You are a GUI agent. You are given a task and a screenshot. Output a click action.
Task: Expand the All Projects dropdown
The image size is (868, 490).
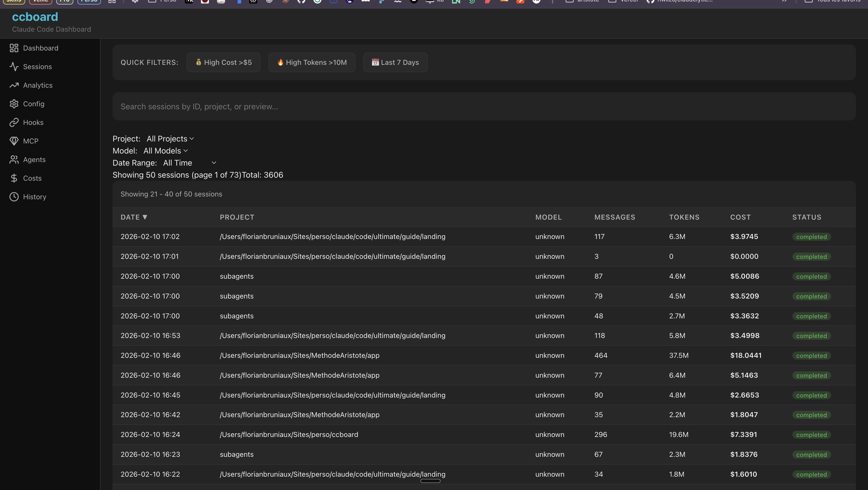(170, 138)
